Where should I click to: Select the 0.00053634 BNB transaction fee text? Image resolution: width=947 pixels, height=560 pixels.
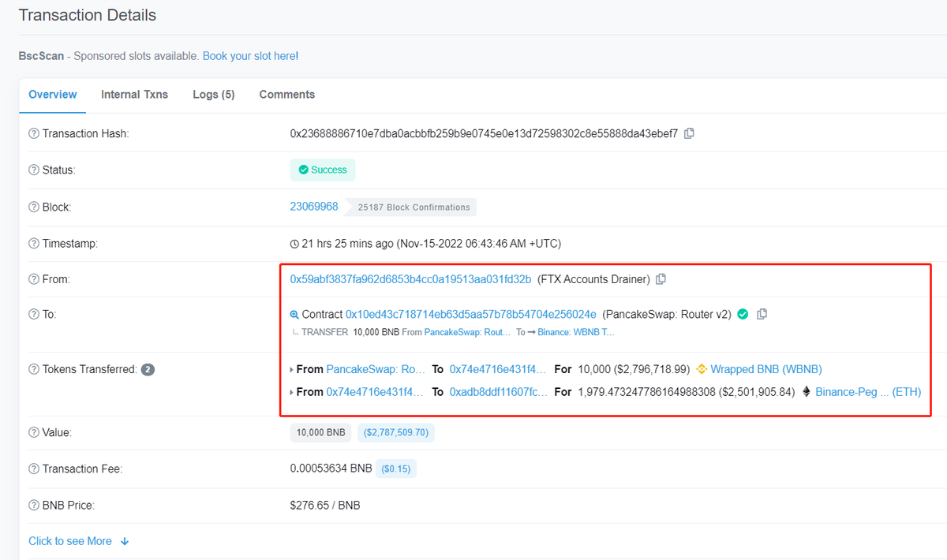(331, 469)
